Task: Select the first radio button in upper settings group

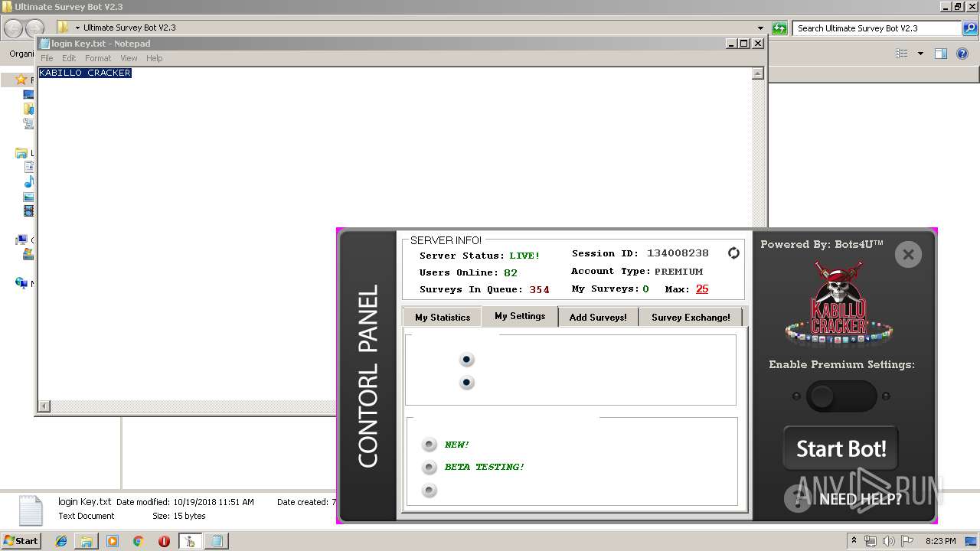Action: coord(466,360)
